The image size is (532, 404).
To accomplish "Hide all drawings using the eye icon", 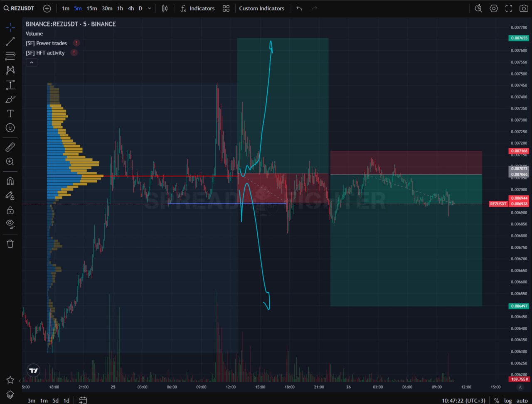I will [10, 224].
